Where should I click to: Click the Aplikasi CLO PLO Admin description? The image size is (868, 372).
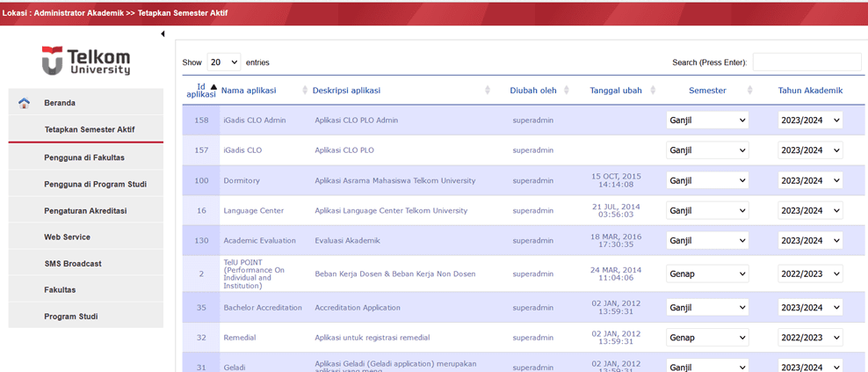(357, 120)
